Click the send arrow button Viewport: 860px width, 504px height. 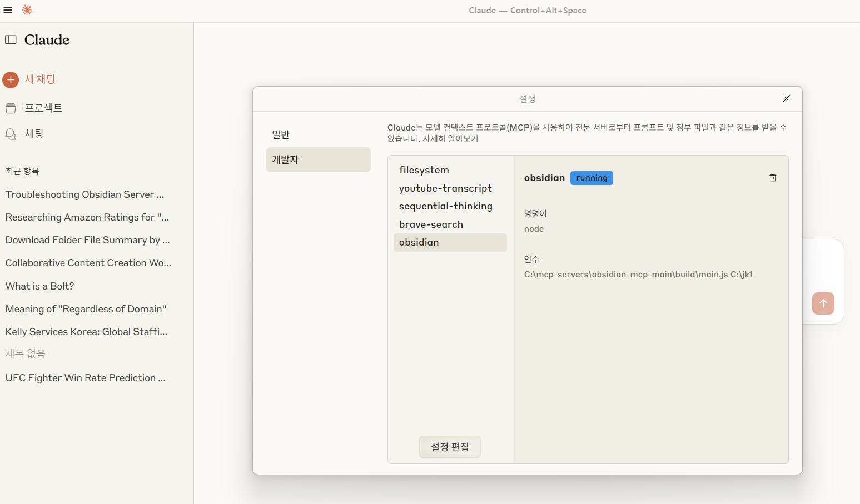tap(823, 303)
